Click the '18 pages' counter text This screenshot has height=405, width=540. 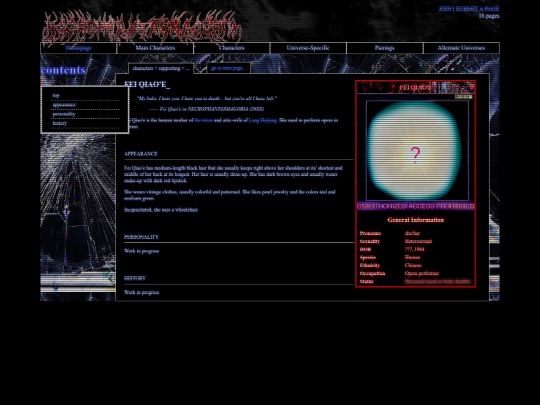tap(489, 16)
